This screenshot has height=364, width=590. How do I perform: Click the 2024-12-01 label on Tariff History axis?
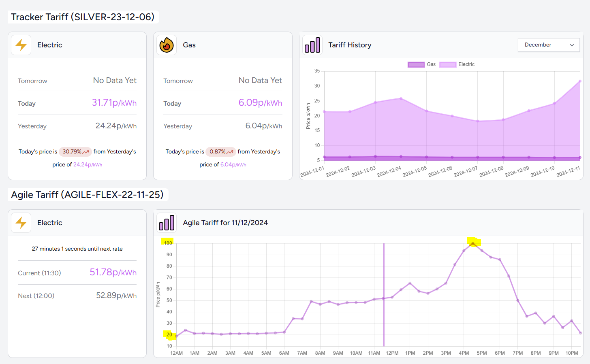coord(312,172)
